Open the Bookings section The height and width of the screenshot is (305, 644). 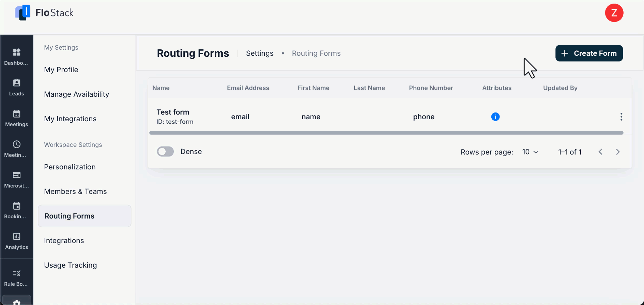16,210
